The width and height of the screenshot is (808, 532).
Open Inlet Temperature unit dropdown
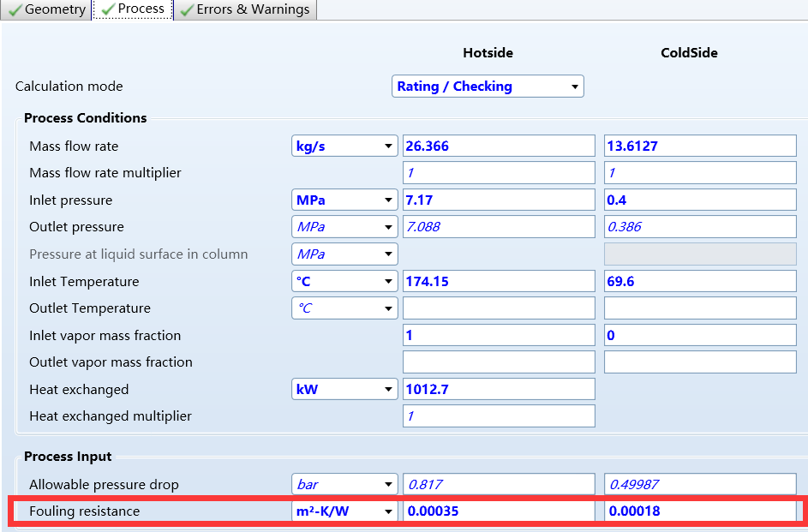tap(344, 281)
